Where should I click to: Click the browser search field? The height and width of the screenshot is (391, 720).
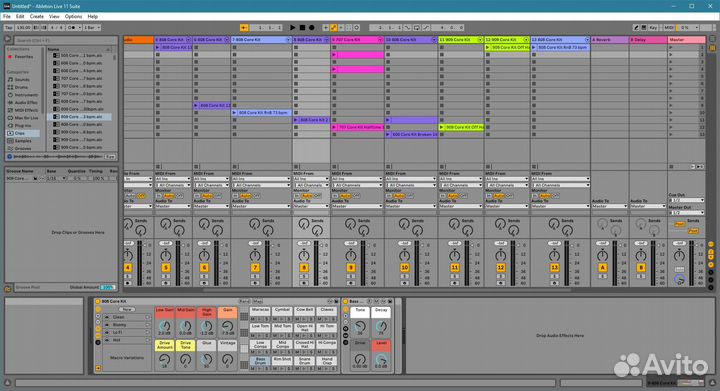pos(65,40)
